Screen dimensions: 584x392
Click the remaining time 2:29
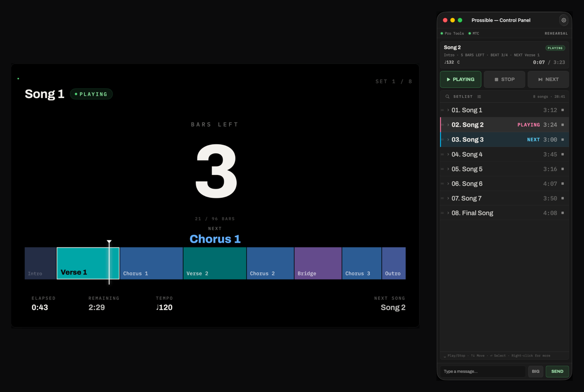pyautogui.click(x=97, y=308)
